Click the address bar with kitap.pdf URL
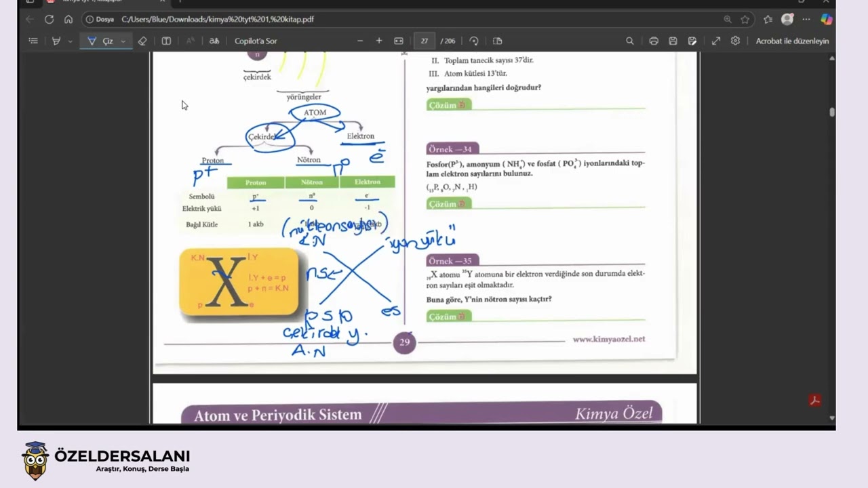 pos(217,19)
